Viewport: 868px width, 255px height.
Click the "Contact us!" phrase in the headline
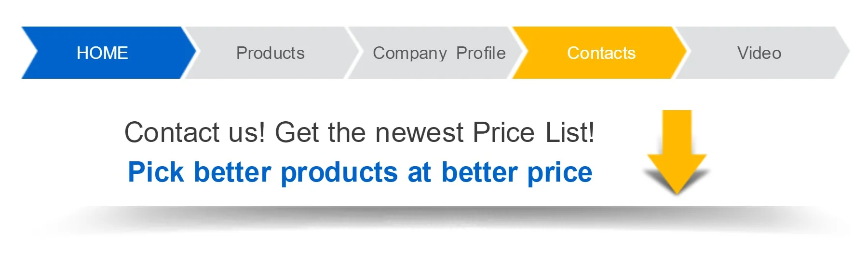pyautogui.click(x=195, y=132)
